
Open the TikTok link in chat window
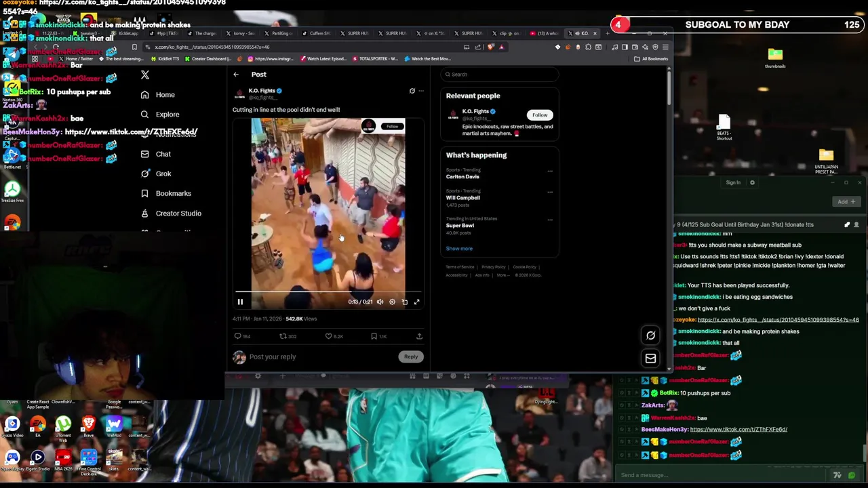[x=738, y=429]
